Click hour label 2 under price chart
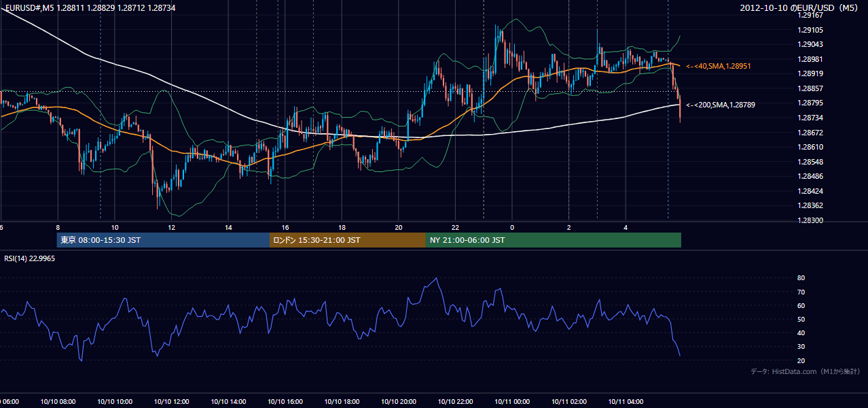 pyautogui.click(x=569, y=227)
